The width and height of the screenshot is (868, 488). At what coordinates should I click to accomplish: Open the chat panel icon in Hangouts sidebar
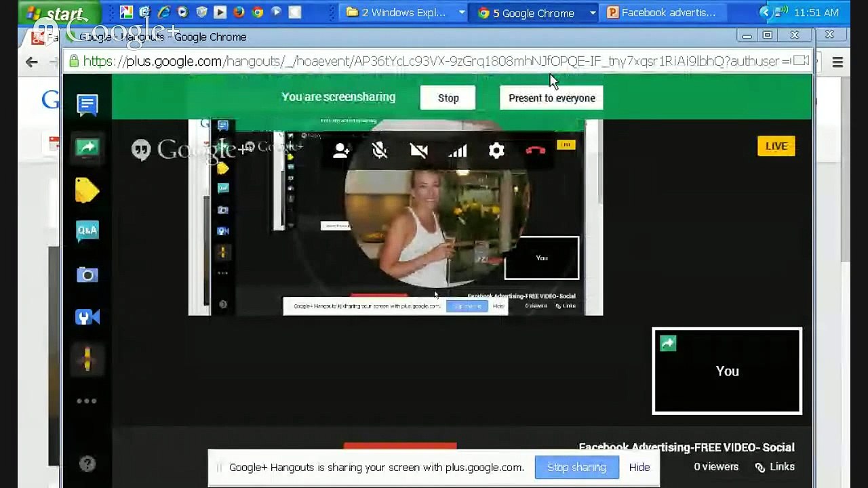tap(87, 105)
